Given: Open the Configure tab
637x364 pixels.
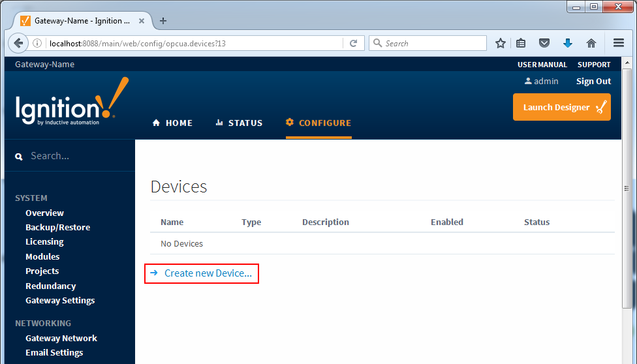Looking at the screenshot, I should (x=318, y=123).
